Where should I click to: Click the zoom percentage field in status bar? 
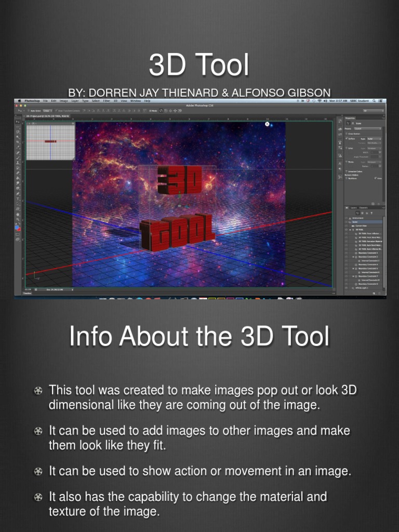click(27, 289)
